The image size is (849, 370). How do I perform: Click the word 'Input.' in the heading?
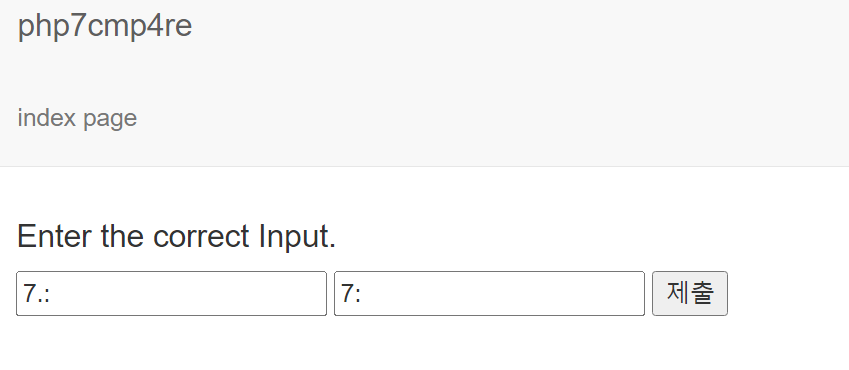coord(297,238)
